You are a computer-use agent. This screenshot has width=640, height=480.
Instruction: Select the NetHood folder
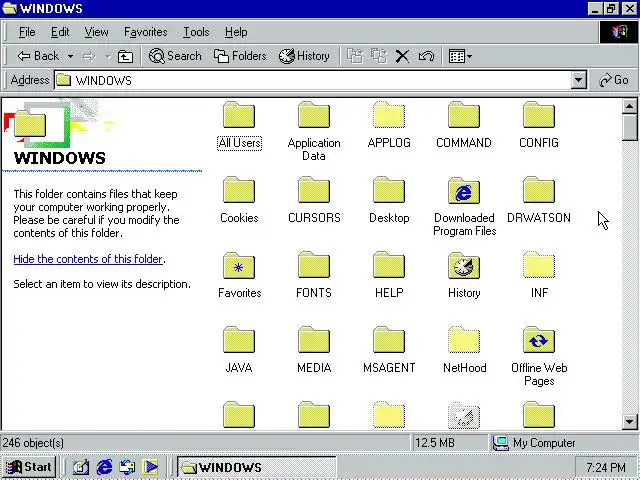[464, 350]
